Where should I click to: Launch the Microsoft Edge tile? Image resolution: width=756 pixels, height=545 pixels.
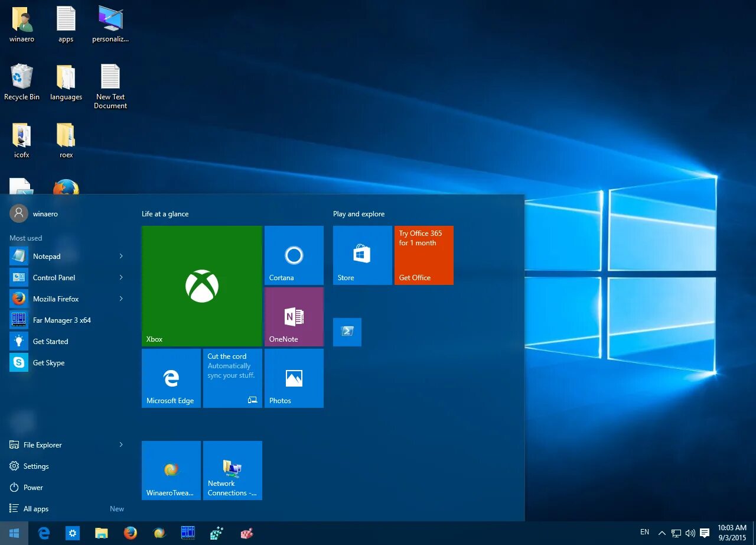(x=171, y=378)
